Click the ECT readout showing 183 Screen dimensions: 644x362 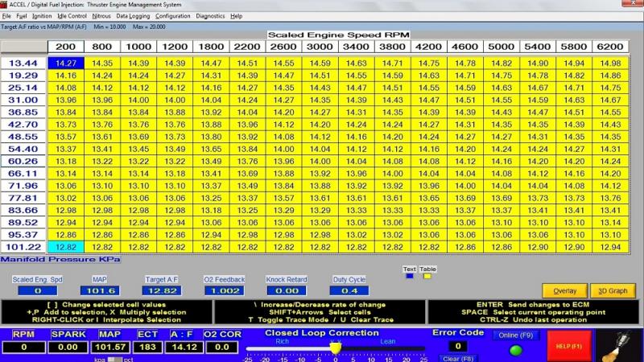(x=147, y=348)
